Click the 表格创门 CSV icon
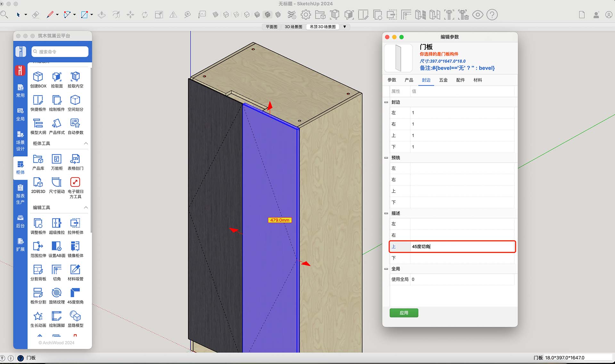The height and width of the screenshot is (364, 615). pyautogui.click(x=75, y=159)
